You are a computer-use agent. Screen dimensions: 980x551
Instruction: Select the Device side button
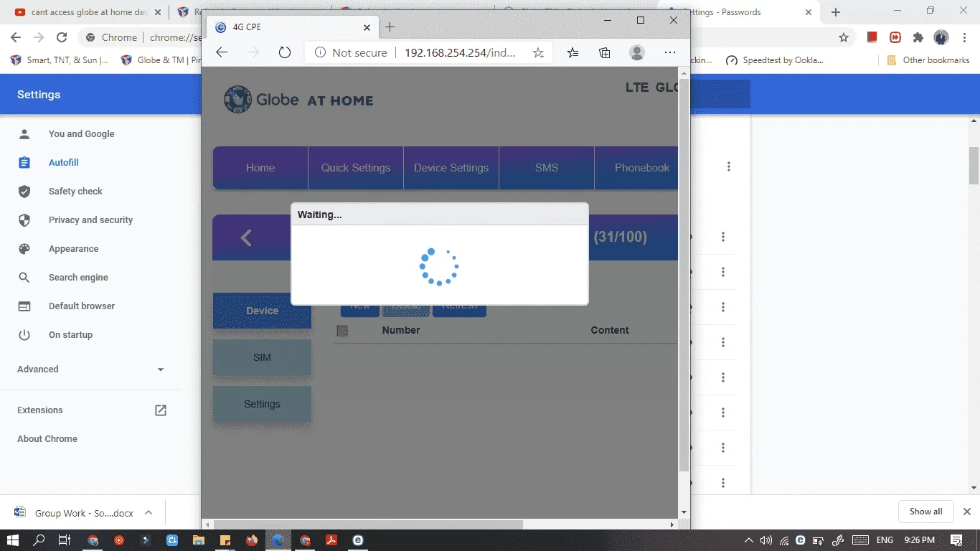262,311
